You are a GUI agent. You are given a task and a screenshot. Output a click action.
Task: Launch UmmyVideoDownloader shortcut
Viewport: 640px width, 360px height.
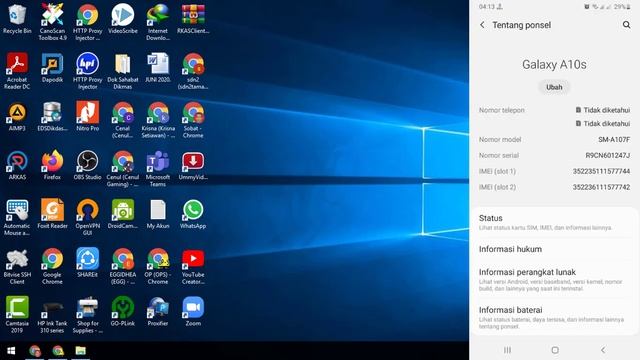pos(193,165)
